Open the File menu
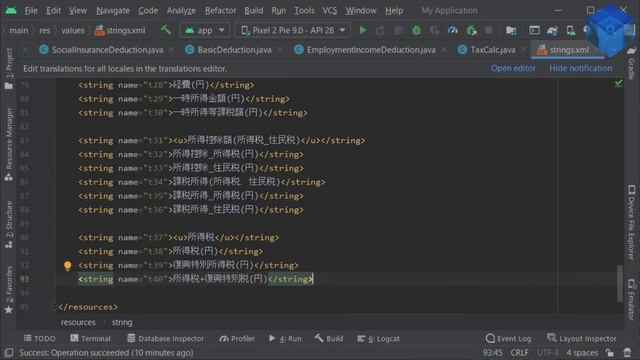This screenshot has height=360, width=640. [31, 11]
